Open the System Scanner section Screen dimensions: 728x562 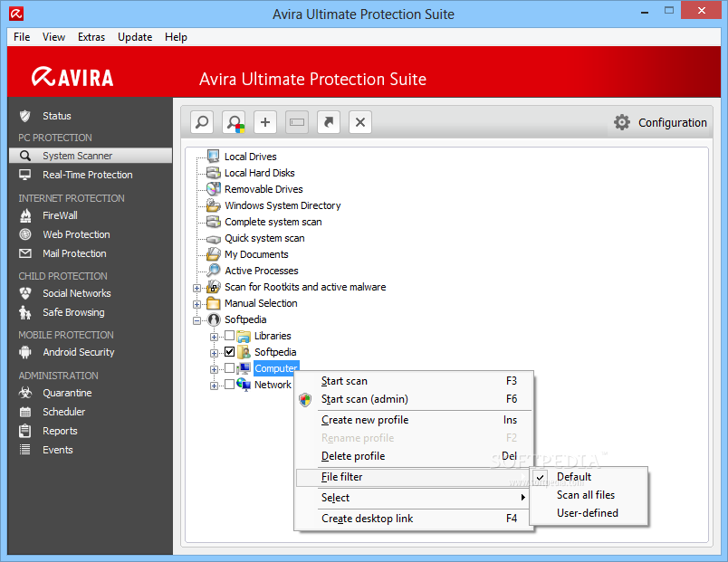[91, 156]
